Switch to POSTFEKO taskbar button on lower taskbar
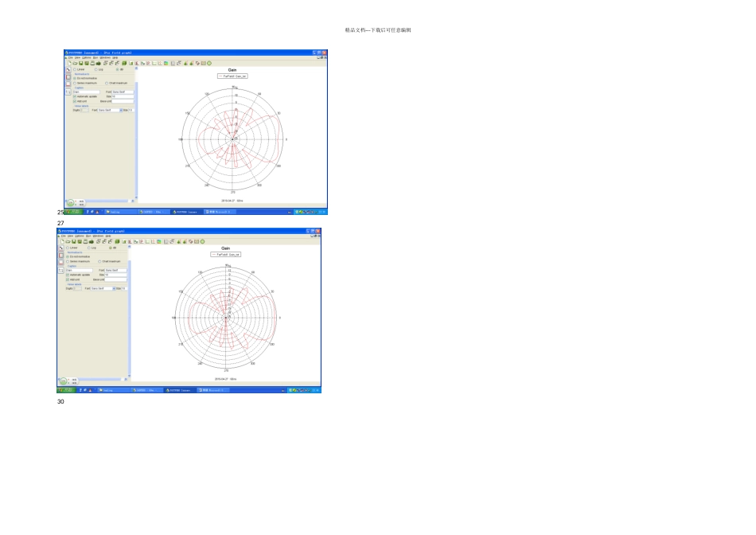756x535 pixels. point(180,390)
